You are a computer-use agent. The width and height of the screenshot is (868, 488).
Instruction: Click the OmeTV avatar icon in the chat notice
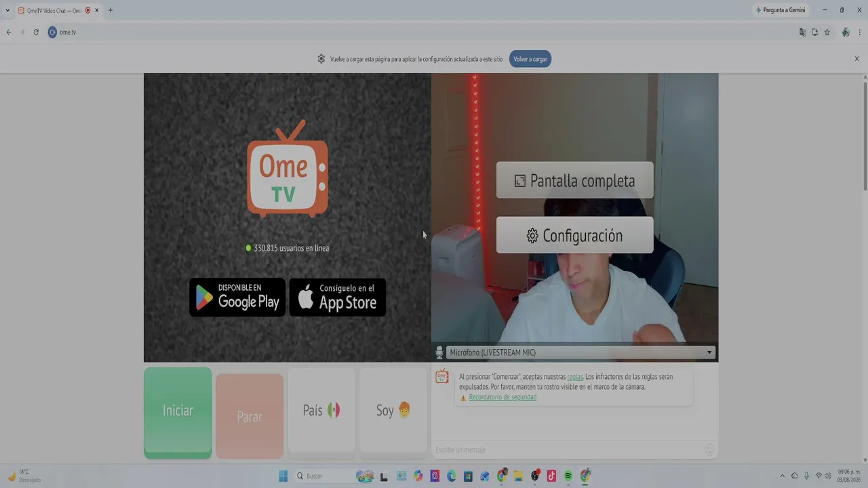[x=442, y=377]
